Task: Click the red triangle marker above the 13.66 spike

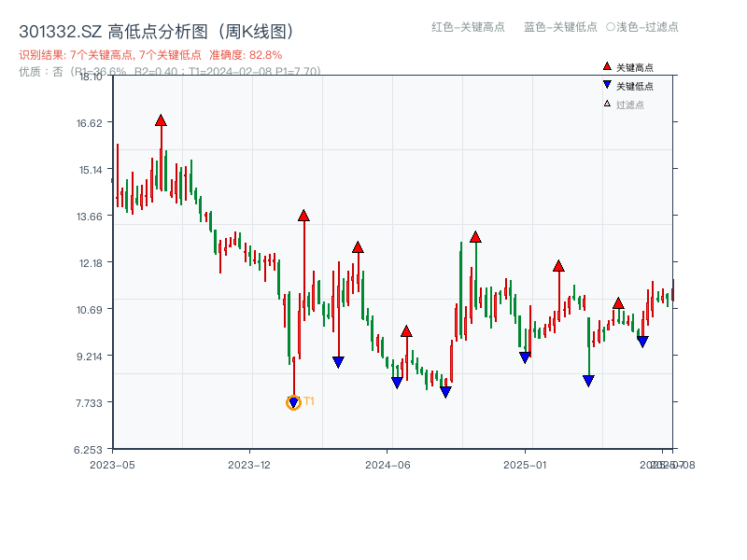Action: point(303,215)
